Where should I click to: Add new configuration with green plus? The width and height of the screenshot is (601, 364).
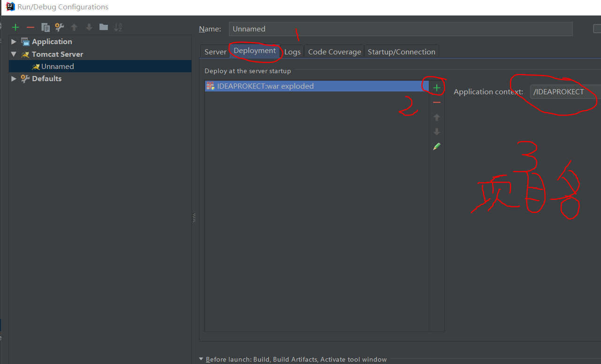click(x=15, y=27)
